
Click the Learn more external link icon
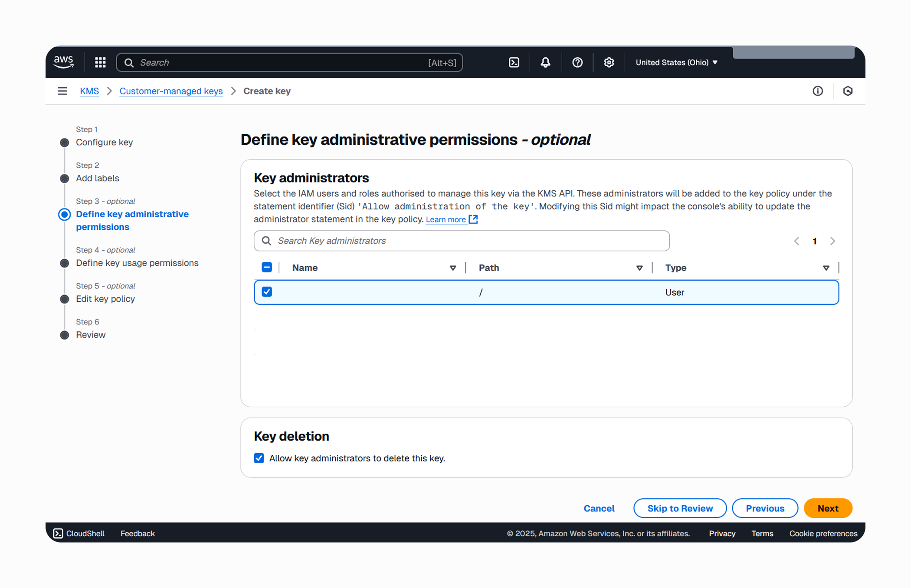pyautogui.click(x=473, y=219)
